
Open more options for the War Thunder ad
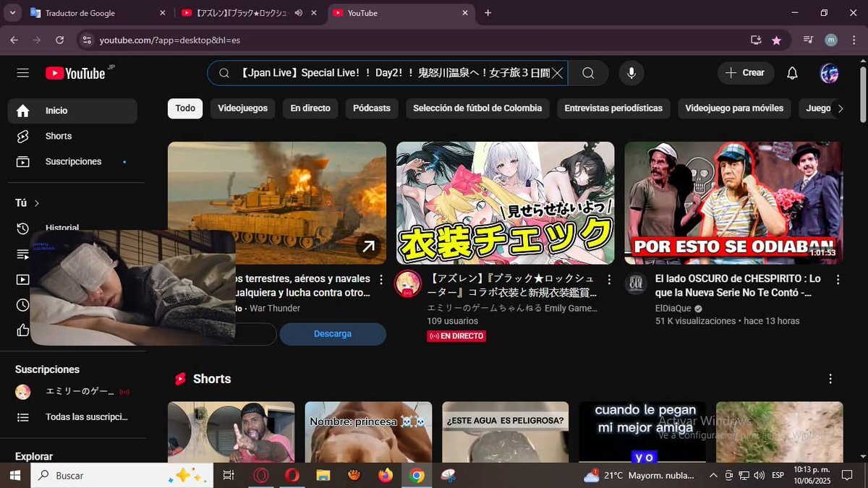click(381, 279)
